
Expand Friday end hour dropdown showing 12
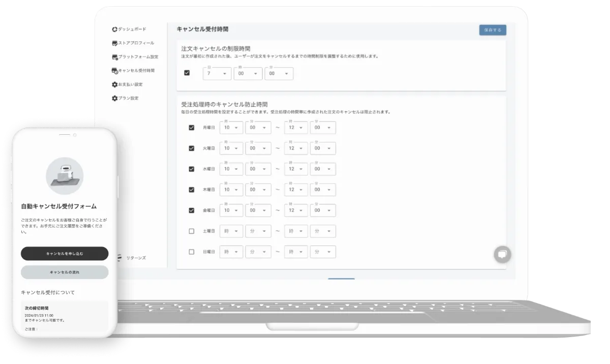(296, 210)
